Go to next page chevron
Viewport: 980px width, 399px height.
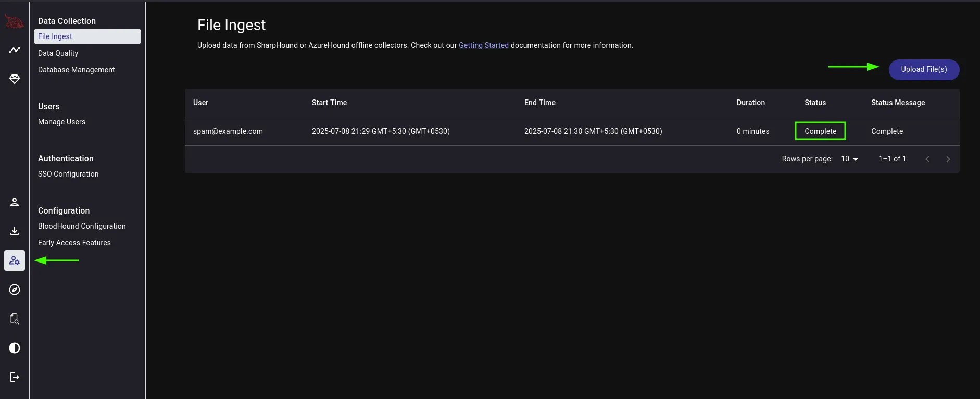click(x=948, y=159)
